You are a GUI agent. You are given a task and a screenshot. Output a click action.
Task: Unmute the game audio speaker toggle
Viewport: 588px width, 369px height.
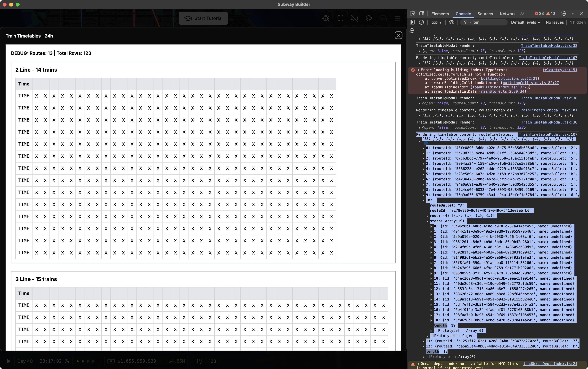(x=354, y=18)
